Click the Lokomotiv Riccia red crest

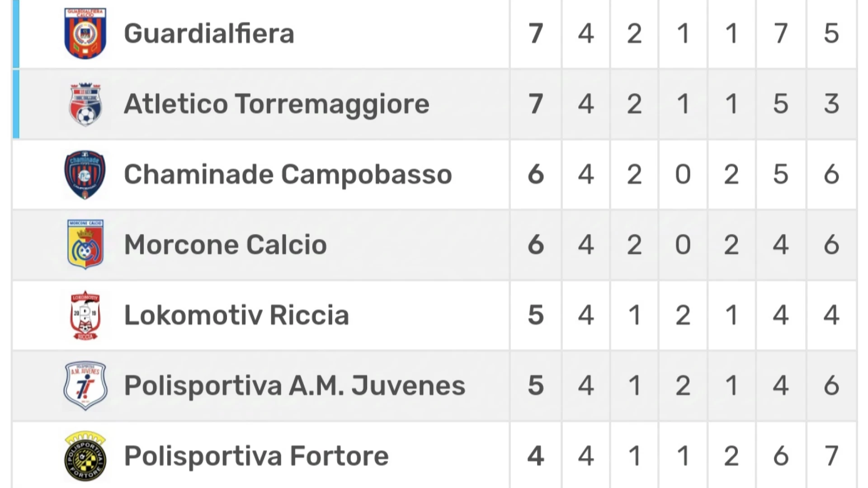(x=85, y=315)
